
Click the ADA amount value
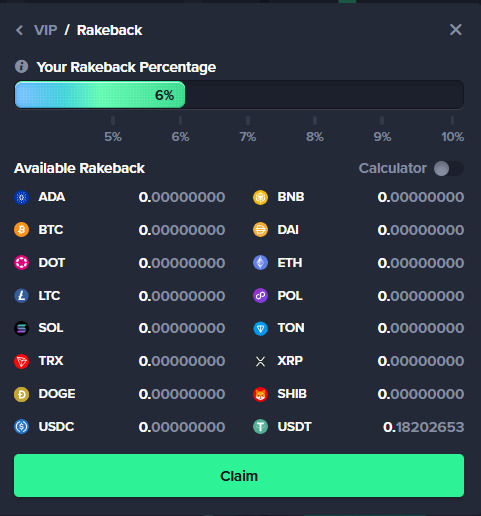(x=182, y=197)
